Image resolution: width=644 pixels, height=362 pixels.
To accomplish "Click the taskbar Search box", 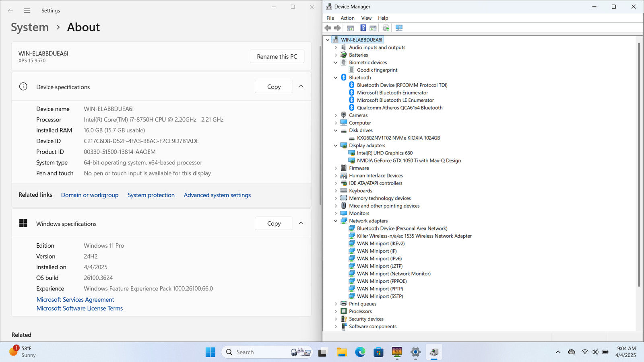I will click(x=267, y=352).
